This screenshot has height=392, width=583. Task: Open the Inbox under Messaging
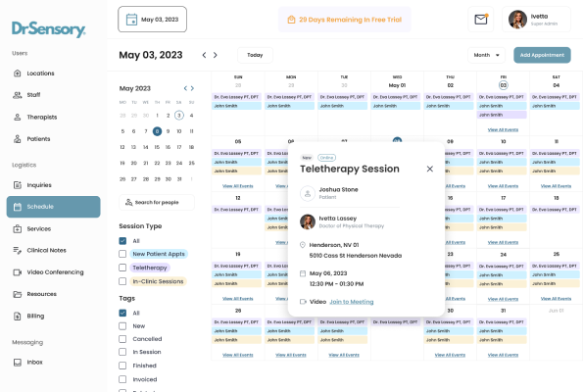[27, 362]
